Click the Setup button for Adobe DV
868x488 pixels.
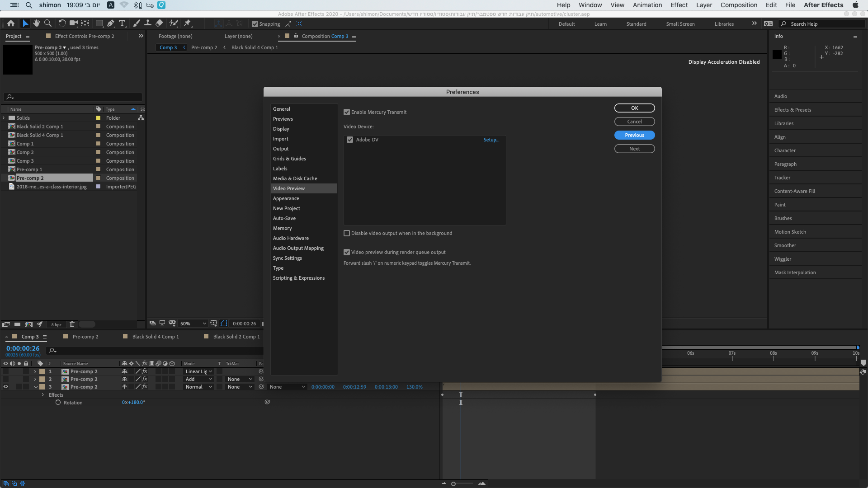point(491,140)
